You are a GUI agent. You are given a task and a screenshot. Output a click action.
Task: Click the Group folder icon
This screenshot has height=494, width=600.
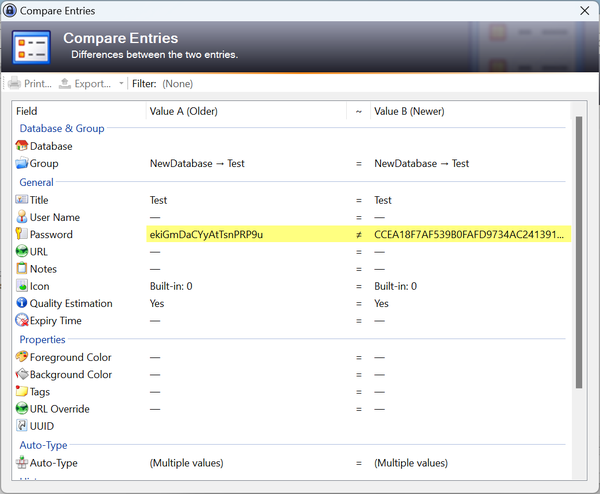point(22,163)
